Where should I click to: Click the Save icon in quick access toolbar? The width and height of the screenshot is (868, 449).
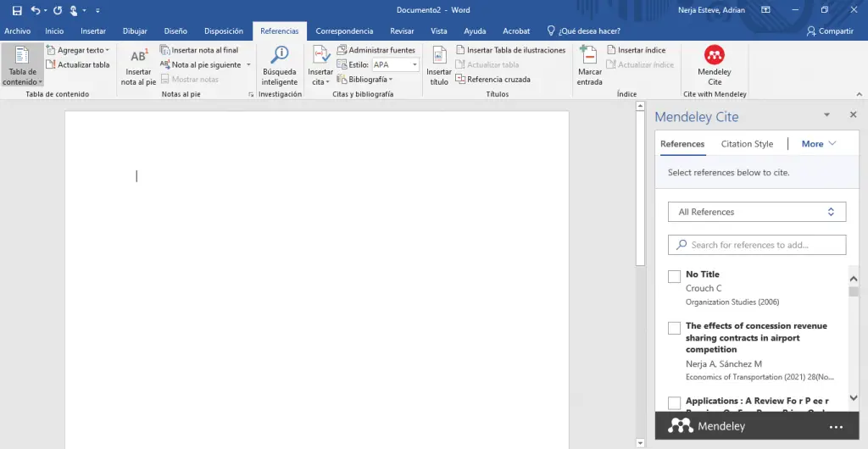coord(17,10)
